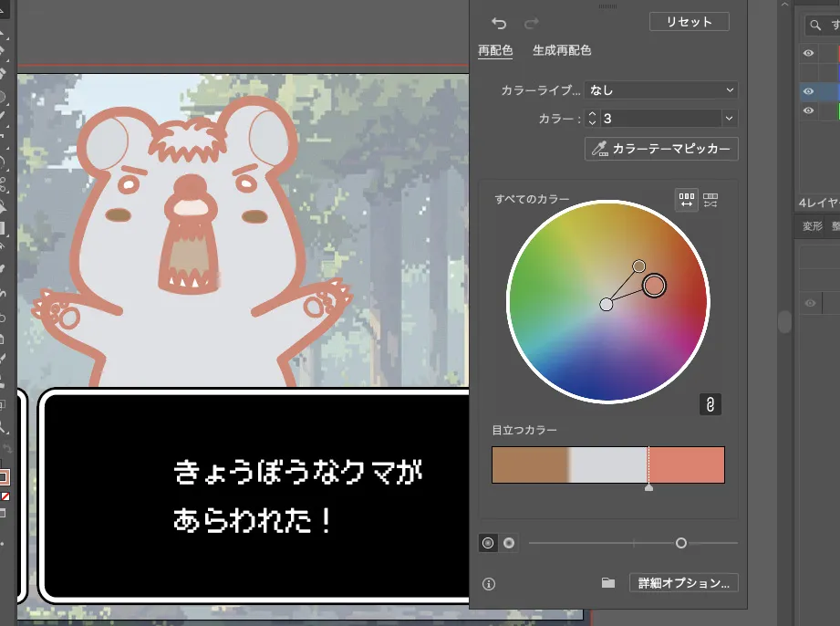Click the link harmony colors chain icon
Screen dimensions: 840x626
click(710, 404)
